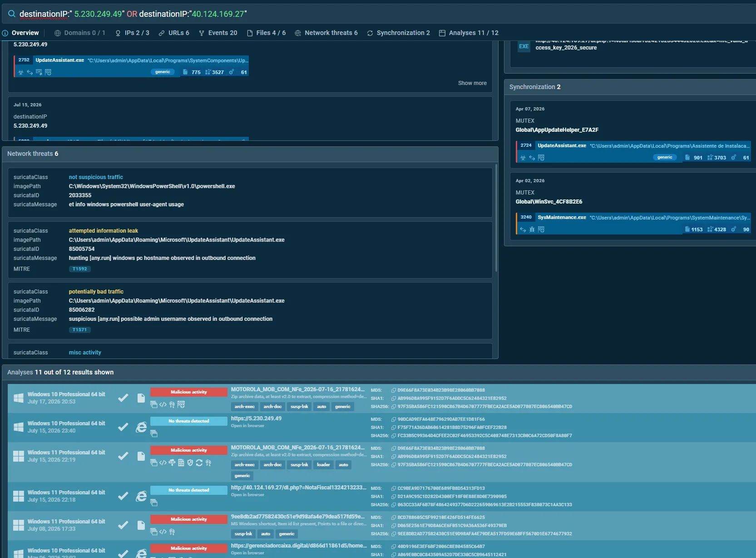Click mutex text Global\AppUpdateHelper_E7A2F

[x=557, y=130]
